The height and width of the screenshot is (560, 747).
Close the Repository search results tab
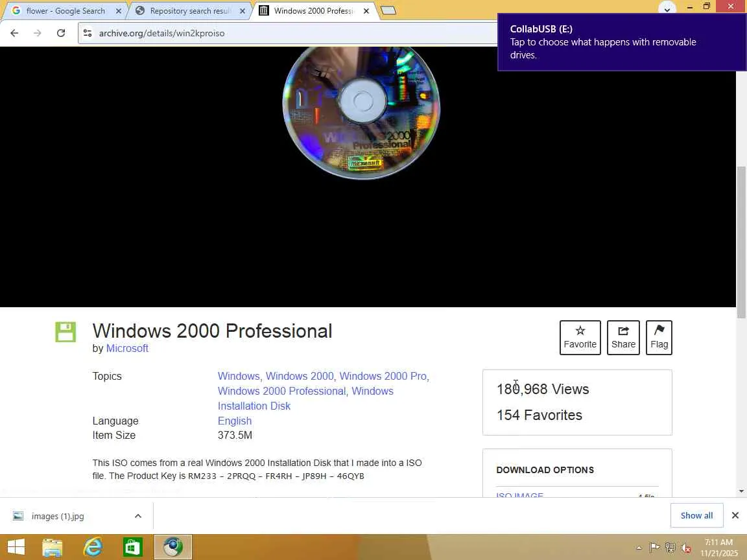[x=242, y=11]
